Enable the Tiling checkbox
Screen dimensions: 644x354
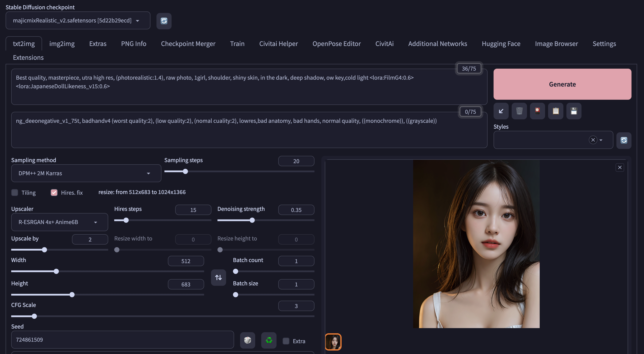(15, 193)
